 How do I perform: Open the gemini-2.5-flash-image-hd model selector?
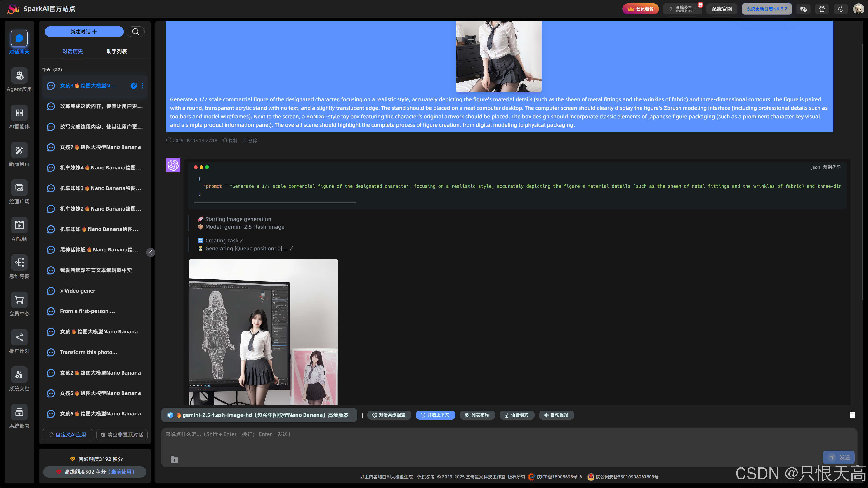click(x=259, y=415)
